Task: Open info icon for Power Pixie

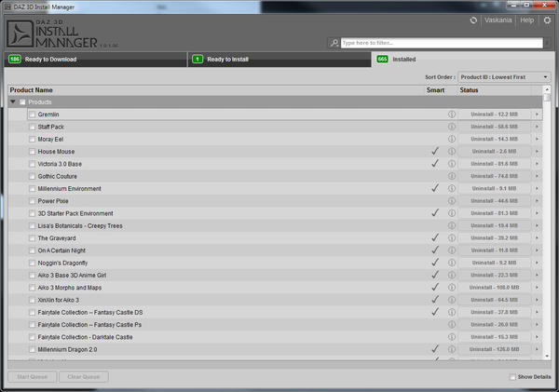Action: 452,200
